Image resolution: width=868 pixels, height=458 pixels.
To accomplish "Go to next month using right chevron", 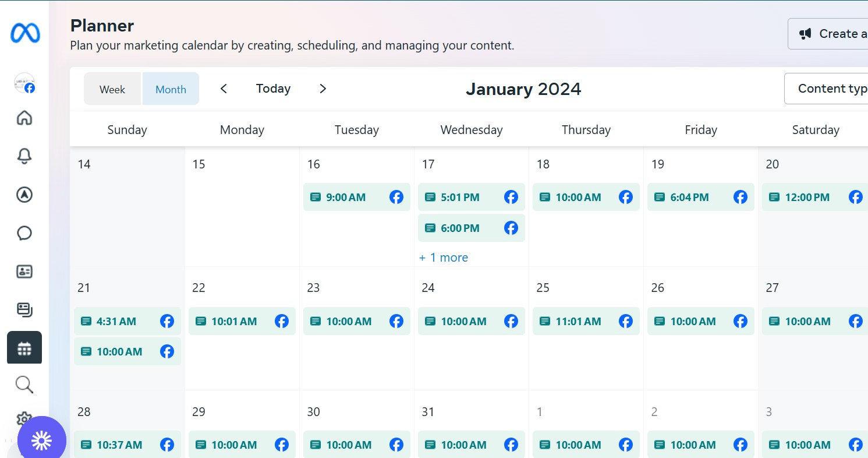I will pyautogui.click(x=323, y=89).
